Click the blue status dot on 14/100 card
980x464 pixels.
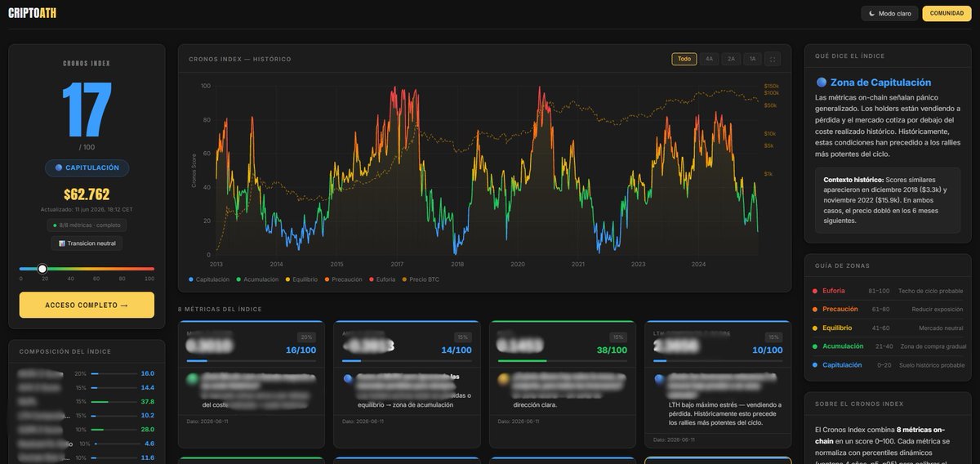(x=349, y=379)
